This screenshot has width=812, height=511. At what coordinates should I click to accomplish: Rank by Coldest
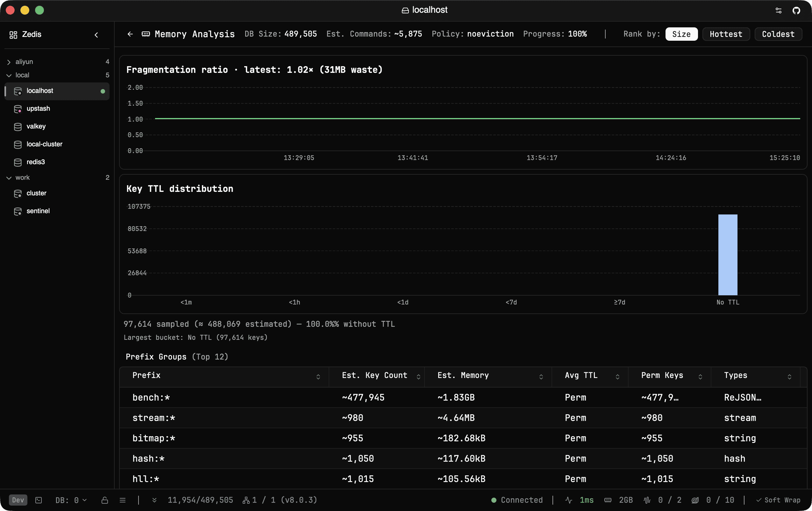pos(778,34)
